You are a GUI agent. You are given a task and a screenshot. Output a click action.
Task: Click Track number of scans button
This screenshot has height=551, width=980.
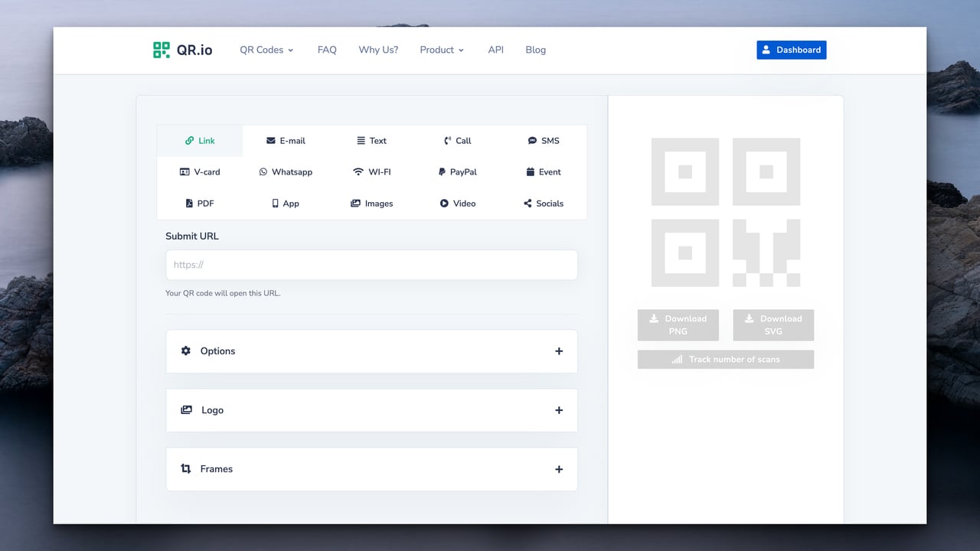click(726, 360)
